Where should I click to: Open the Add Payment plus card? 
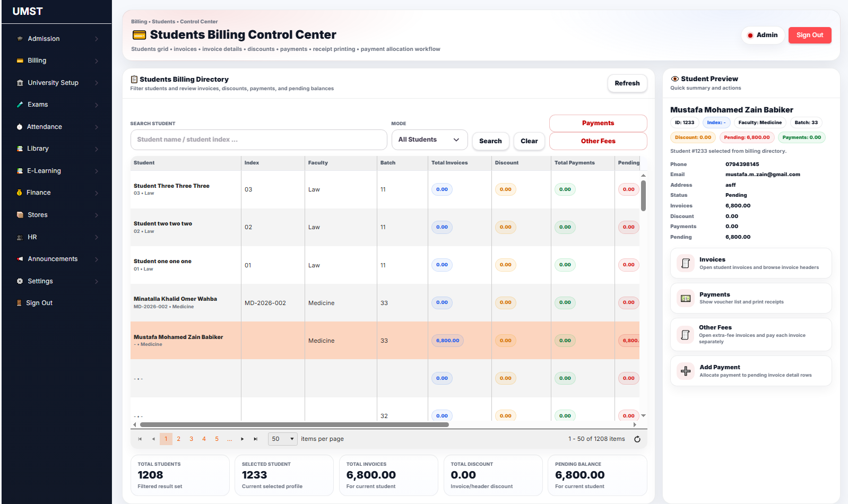(751, 371)
